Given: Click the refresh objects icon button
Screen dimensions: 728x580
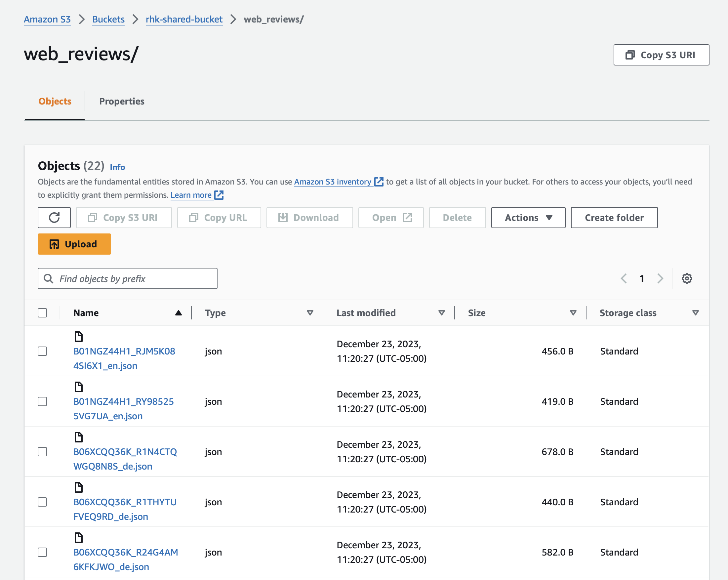Looking at the screenshot, I should click(x=54, y=218).
